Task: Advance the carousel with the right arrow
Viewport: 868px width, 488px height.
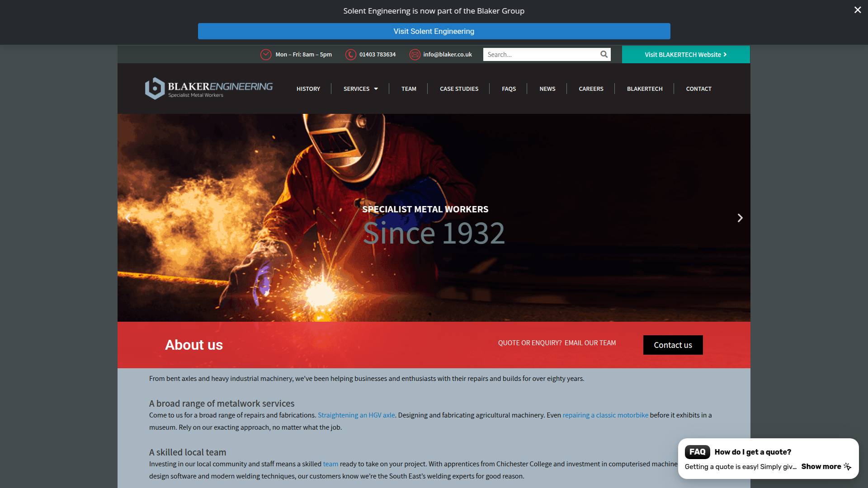Action: click(740, 218)
